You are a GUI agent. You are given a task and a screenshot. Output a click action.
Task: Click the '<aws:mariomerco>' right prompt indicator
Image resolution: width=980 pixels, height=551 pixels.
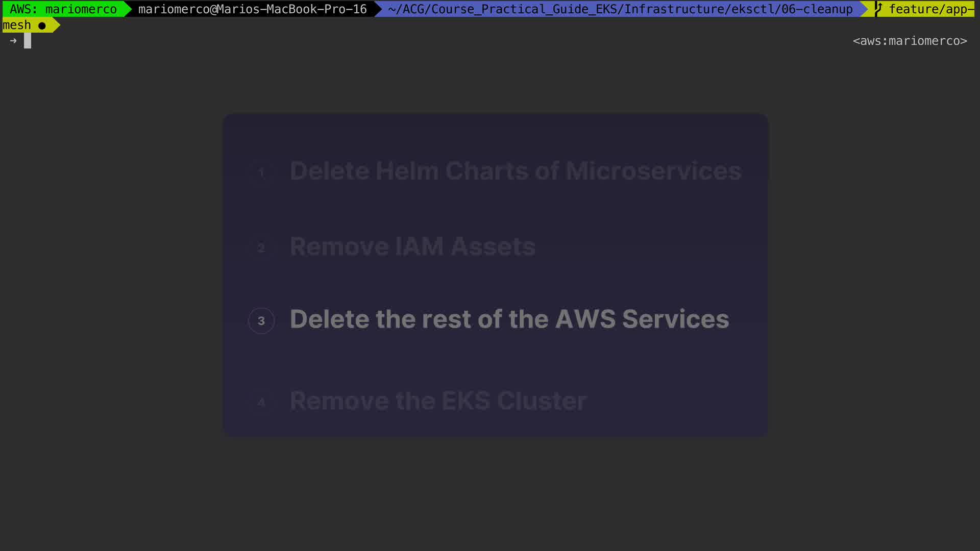(910, 41)
